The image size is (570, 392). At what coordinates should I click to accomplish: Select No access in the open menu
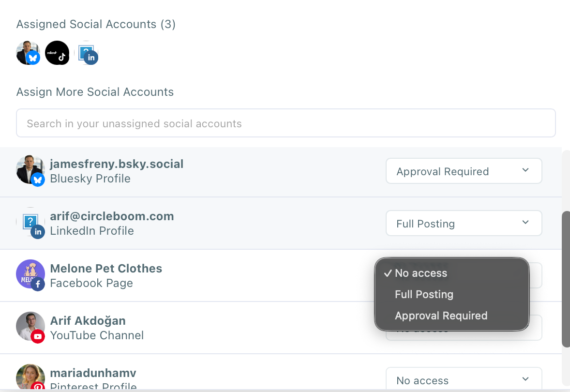421,273
